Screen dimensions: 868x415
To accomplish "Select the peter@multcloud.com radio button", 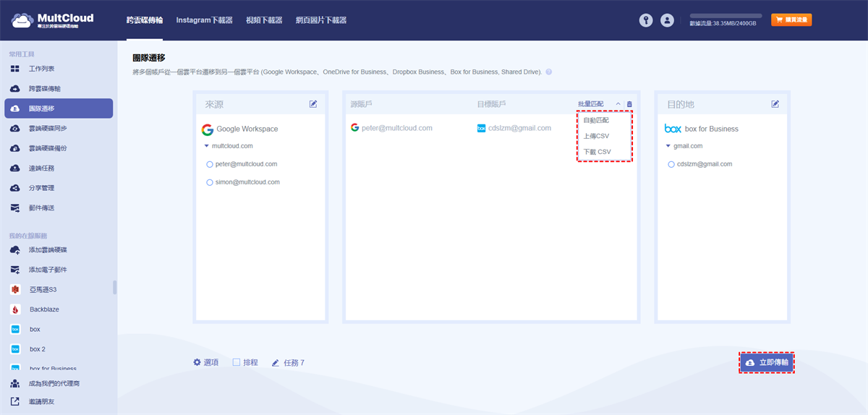I will pos(210,164).
